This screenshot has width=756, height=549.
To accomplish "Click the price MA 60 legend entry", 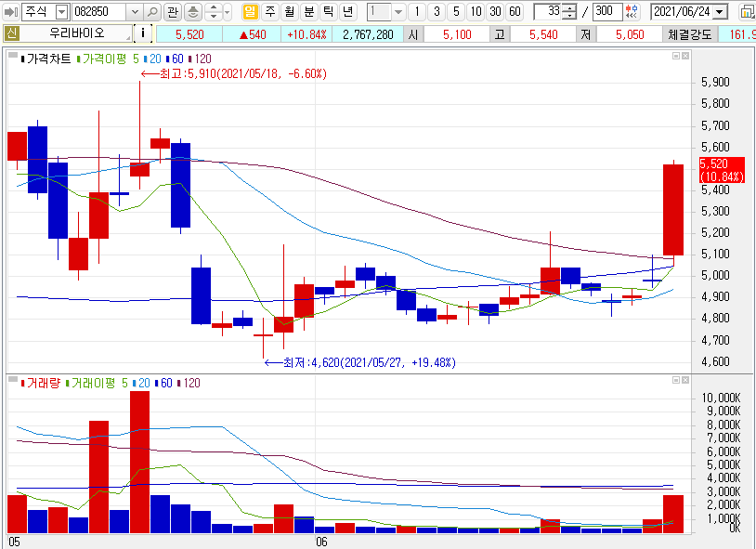I will tap(175, 59).
